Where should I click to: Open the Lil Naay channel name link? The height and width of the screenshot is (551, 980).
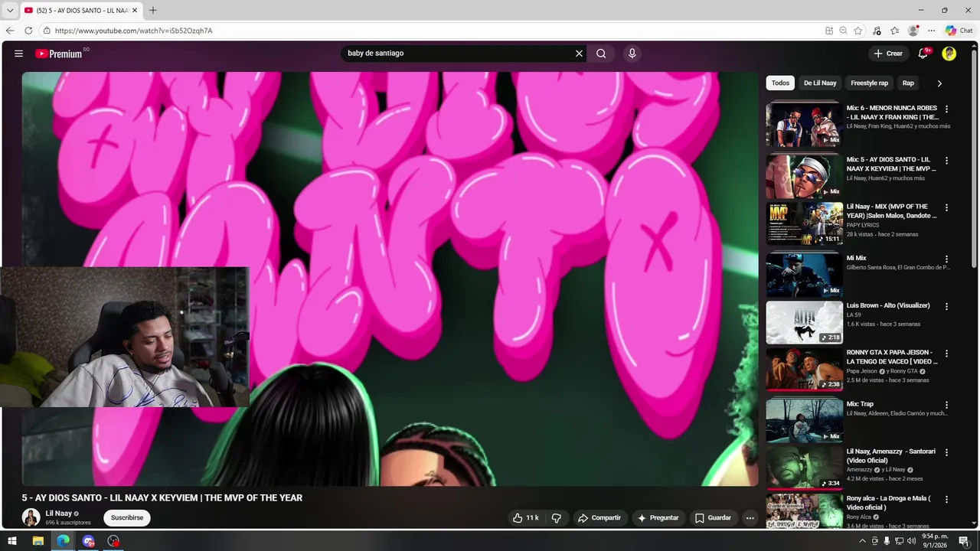tap(58, 514)
